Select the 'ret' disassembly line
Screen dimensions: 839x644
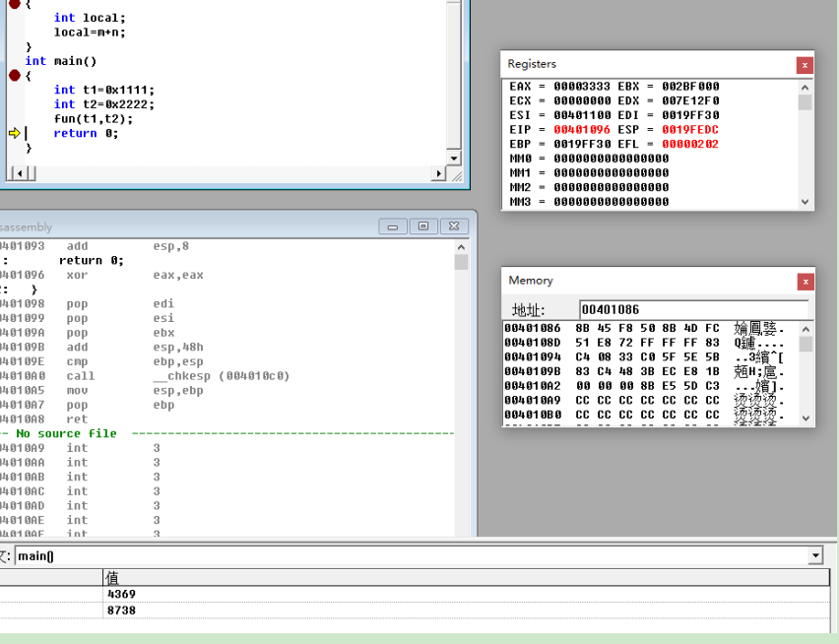point(44,419)
